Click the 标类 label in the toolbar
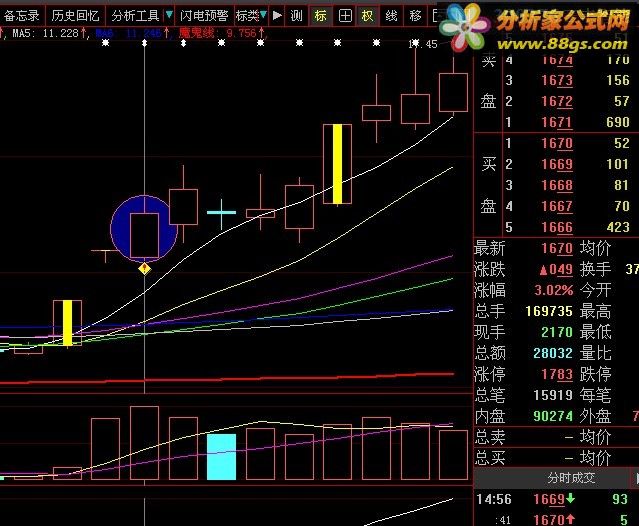Image resolution: width=639 pixels, height=526 pixels. tap(247, 15)
